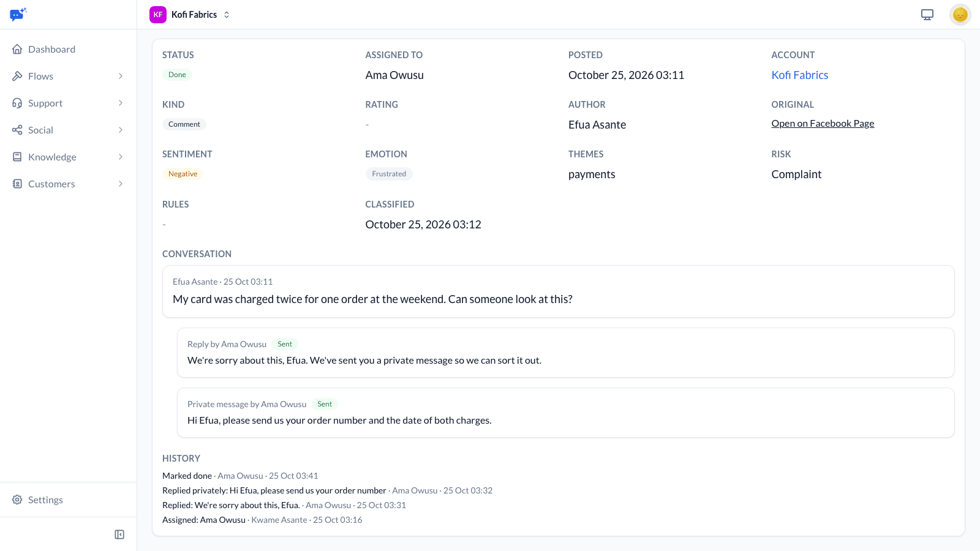Click author name Efua Asante

(x=597, y=125)
